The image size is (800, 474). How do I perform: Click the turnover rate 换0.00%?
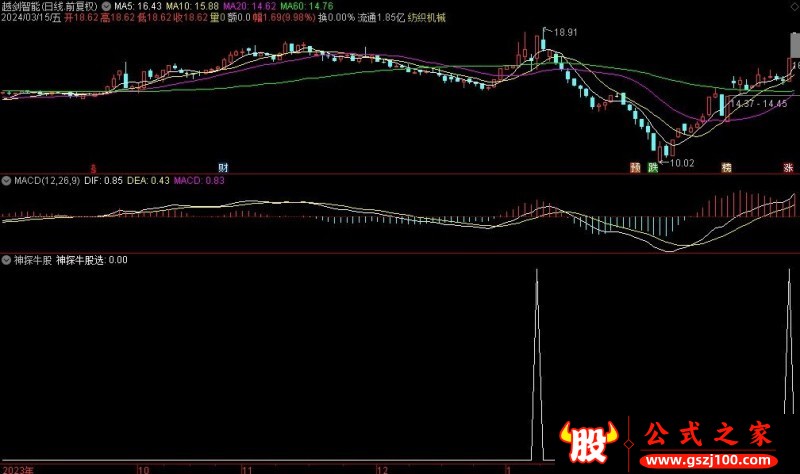pyautogui.click(x=336, y=18)
